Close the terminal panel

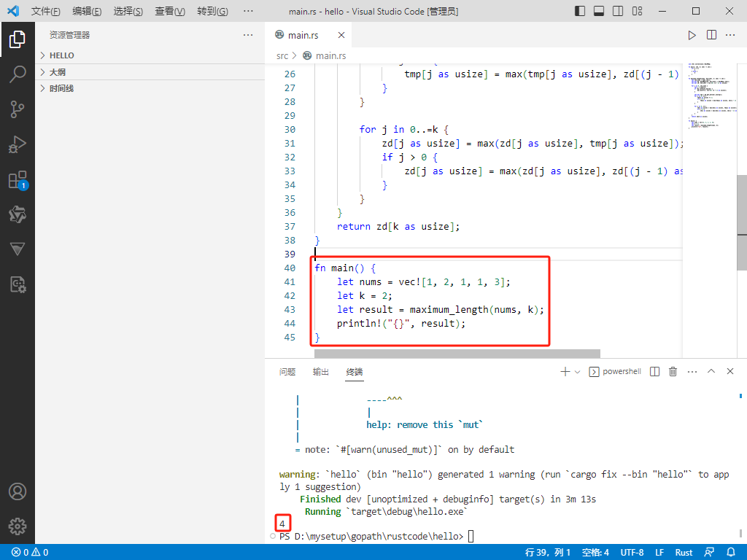730,371
